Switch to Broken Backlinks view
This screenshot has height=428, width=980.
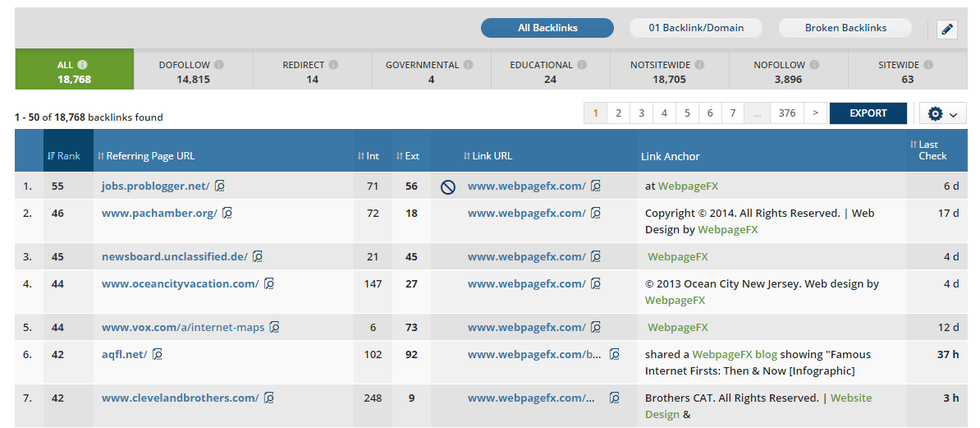click(845, 28)
